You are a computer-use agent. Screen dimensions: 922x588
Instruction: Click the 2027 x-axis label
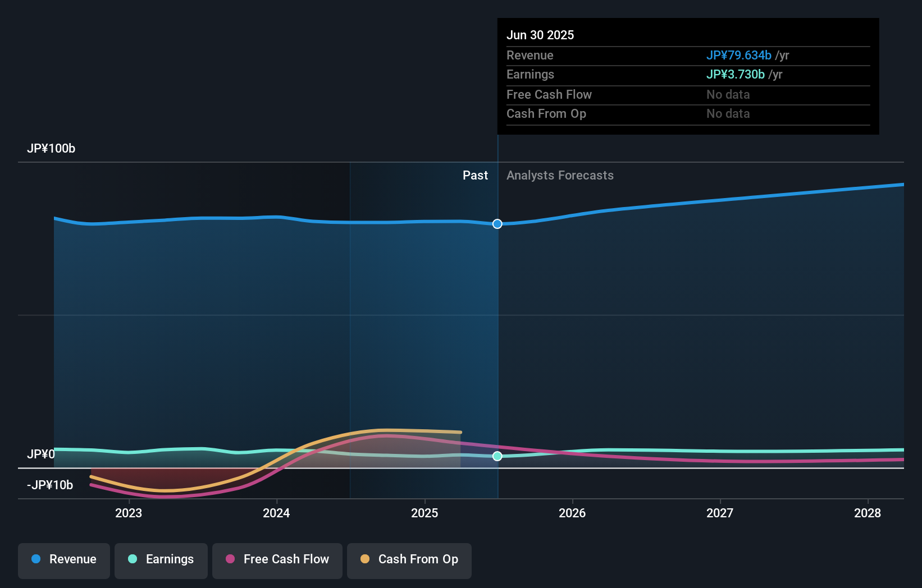[x=720, y=513]
